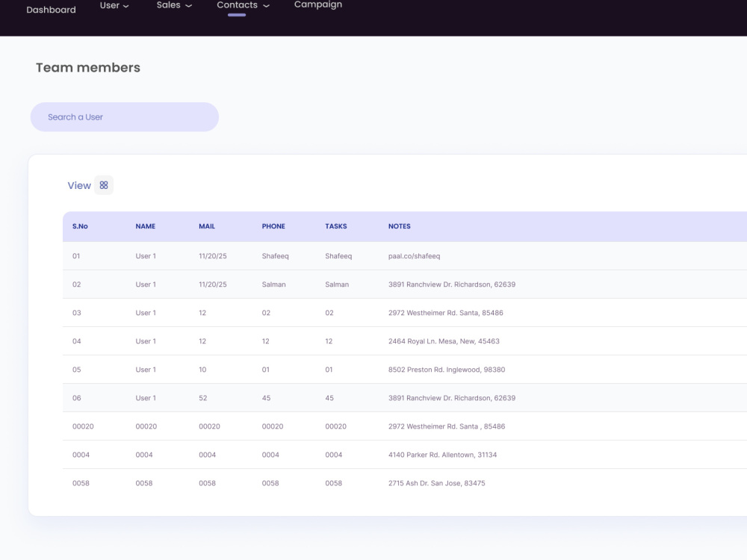Select row number 02 cell
Viewport: 747px width, 560px height.
click(76, 284)
